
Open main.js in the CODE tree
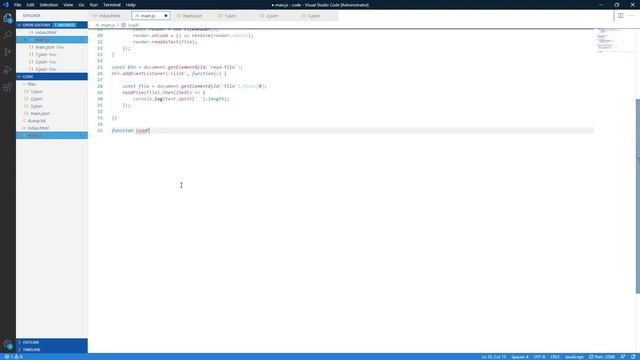coord(52,136)
